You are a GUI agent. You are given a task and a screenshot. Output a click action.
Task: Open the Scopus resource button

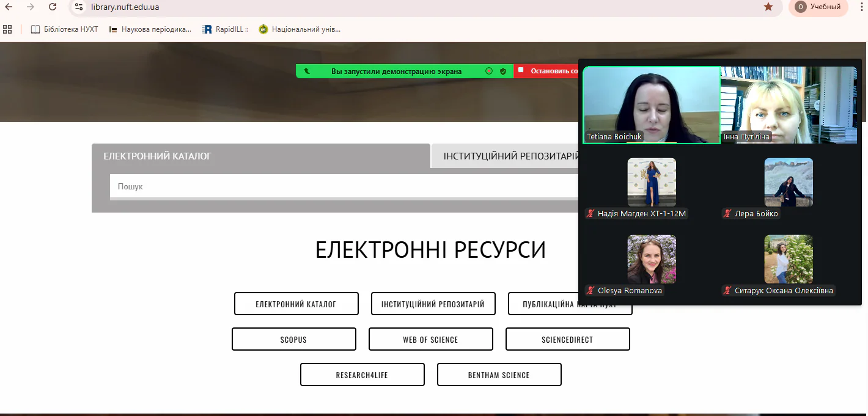293,340
